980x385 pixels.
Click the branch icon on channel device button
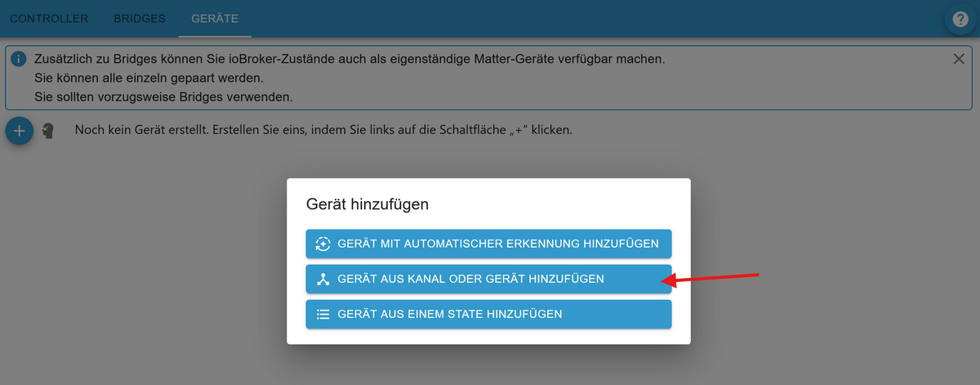323,279
